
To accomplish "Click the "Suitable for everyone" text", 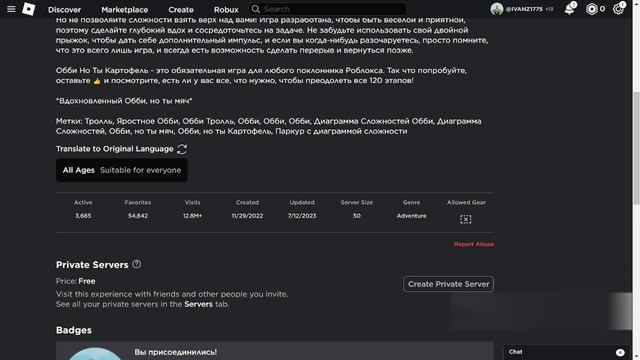I will [140, 170].
